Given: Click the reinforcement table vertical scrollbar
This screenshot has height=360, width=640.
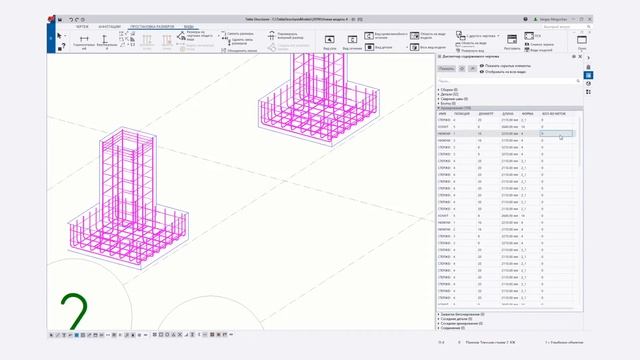Looking at the screenshot, I should [579, 143].
